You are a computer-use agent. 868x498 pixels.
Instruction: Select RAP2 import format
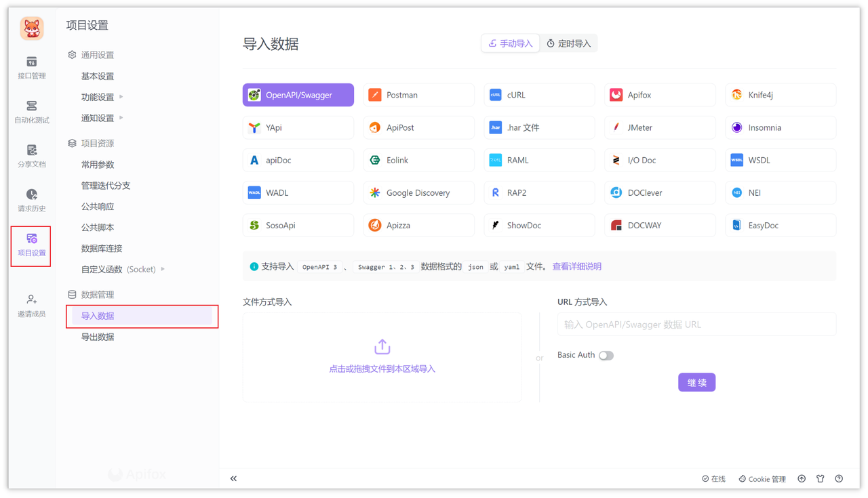(540, 192)
